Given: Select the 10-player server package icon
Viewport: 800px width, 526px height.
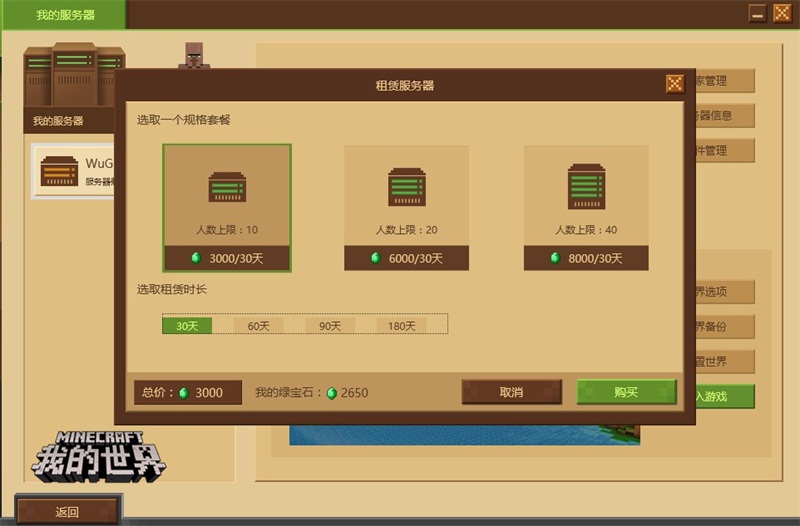Looking at the screenshot, I should (x=227, y=188).
